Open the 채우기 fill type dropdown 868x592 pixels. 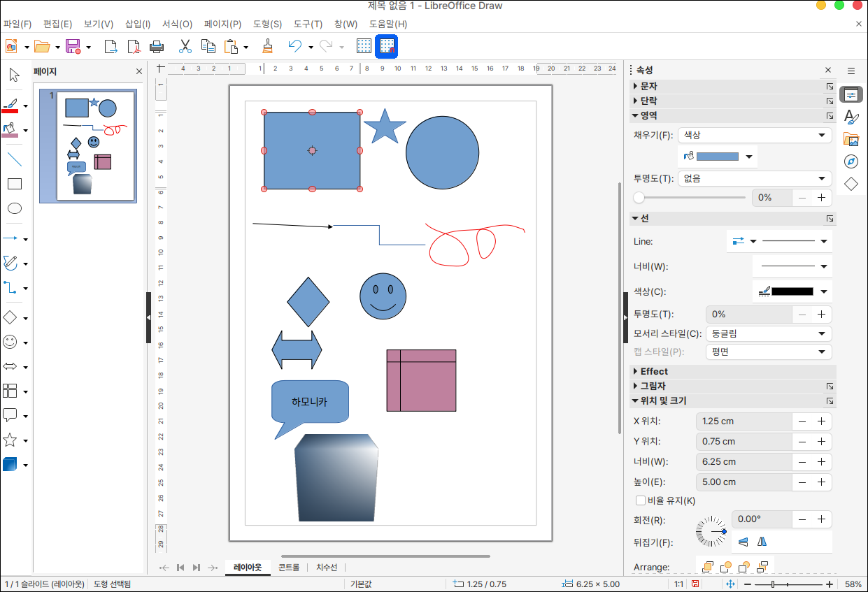[x=754, y=135]
